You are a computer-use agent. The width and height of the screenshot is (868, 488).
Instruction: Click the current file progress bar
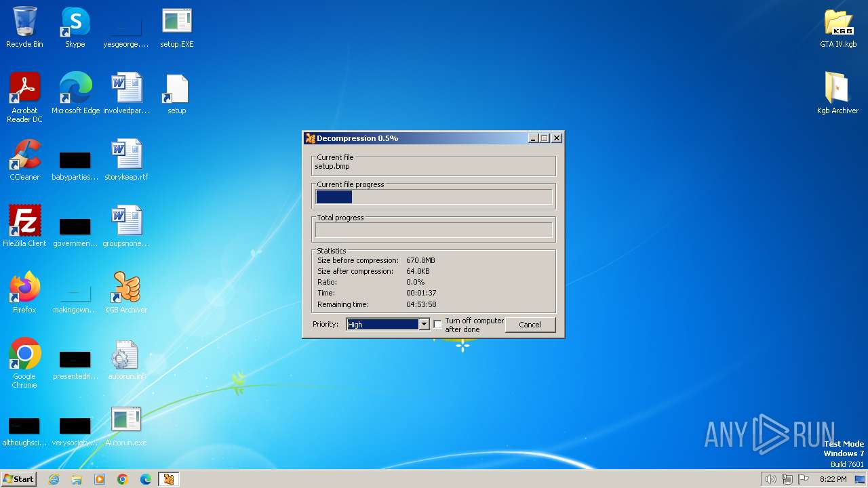434,197
